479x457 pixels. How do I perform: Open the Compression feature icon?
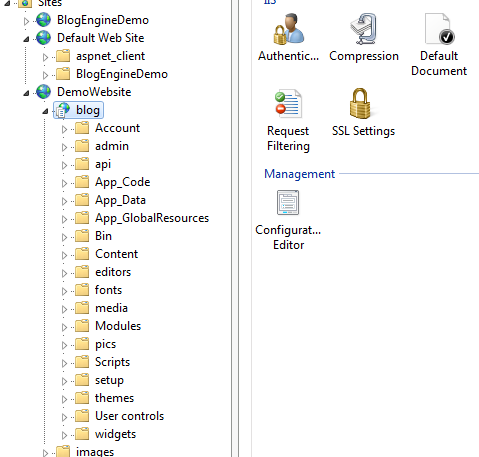pos(364,29)
